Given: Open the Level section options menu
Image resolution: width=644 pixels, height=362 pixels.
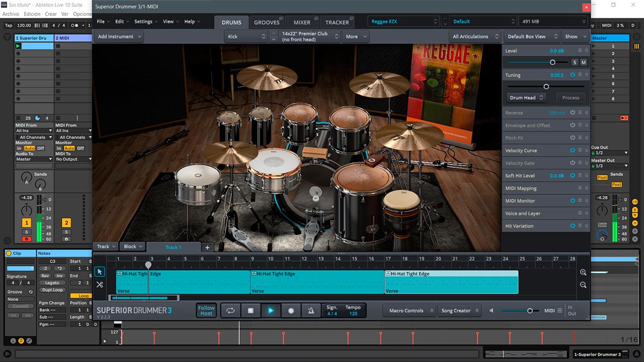Looking at the screenshot, I should [x=580, y=50].
